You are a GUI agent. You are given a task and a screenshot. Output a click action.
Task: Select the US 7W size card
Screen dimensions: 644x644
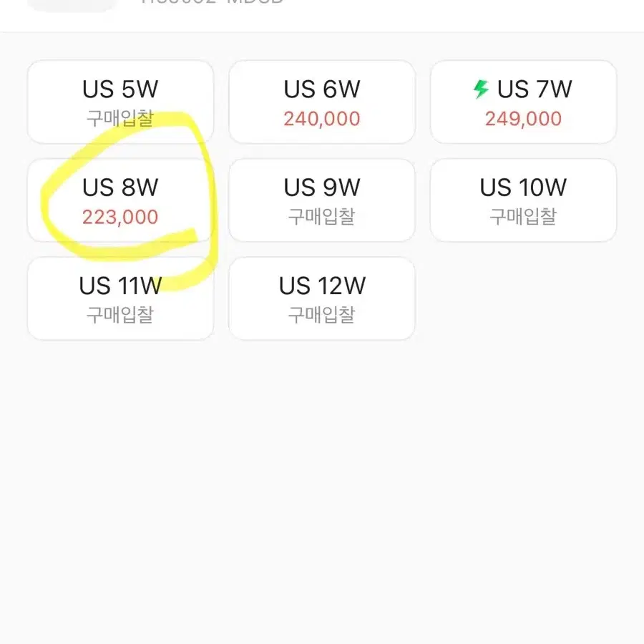point(523,102)
